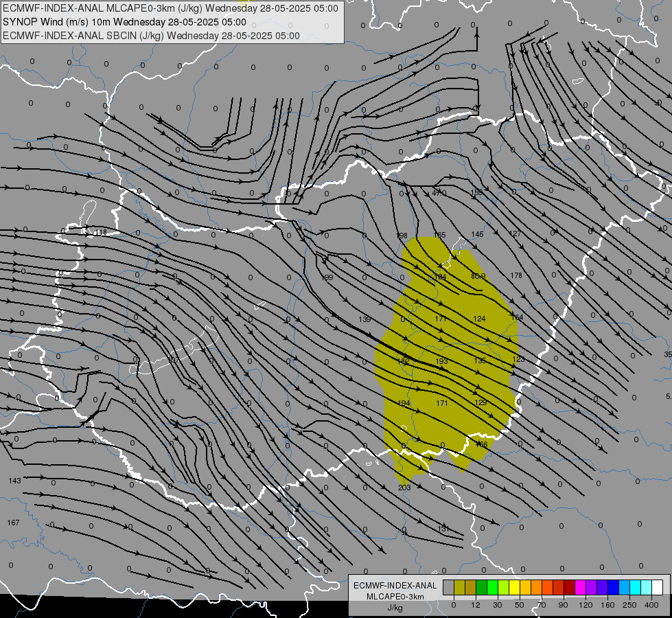Click the legend's ECMWF-INDEX-ANAL label
672x618 pixels.
pos(395,586)
